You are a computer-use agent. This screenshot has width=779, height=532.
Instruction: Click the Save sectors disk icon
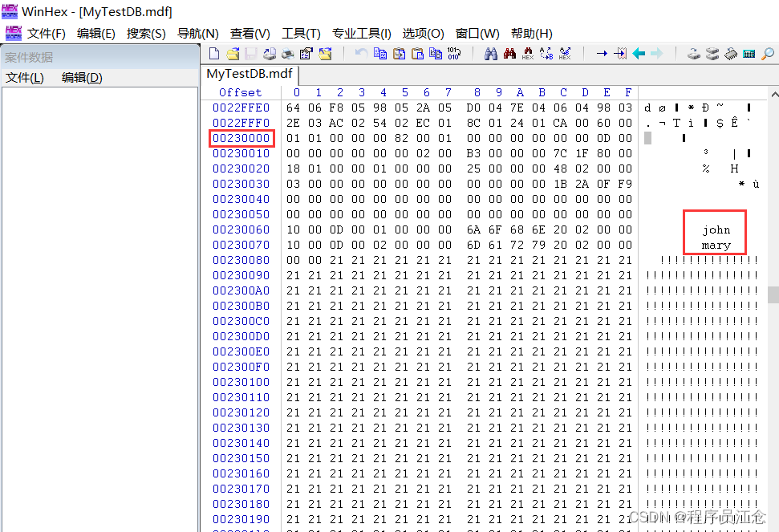tap(251, 54)
